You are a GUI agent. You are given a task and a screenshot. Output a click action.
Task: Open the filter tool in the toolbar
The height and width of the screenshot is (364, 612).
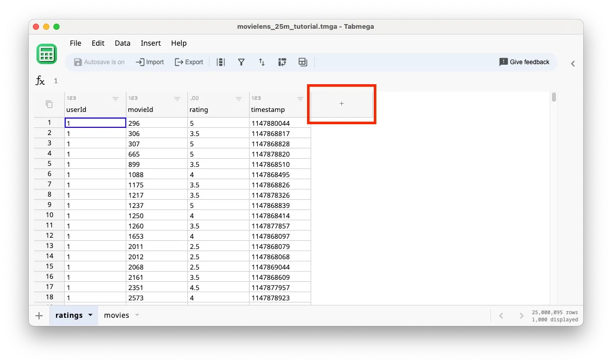pos(241,62)
